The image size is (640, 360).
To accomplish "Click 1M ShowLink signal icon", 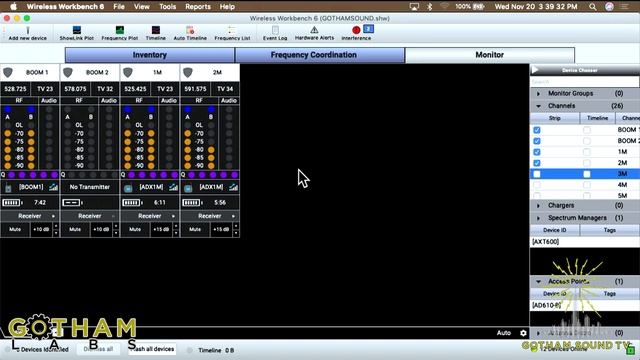I will pos(173,187).
